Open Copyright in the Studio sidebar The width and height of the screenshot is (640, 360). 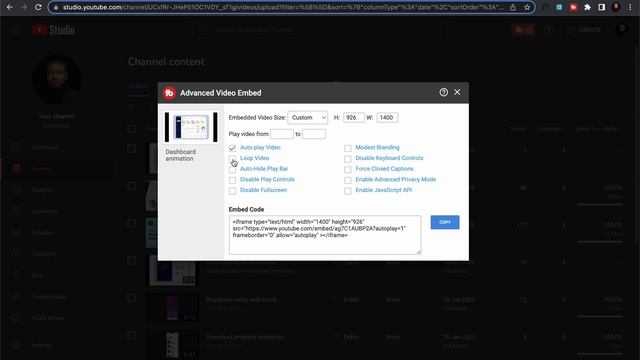57,253
